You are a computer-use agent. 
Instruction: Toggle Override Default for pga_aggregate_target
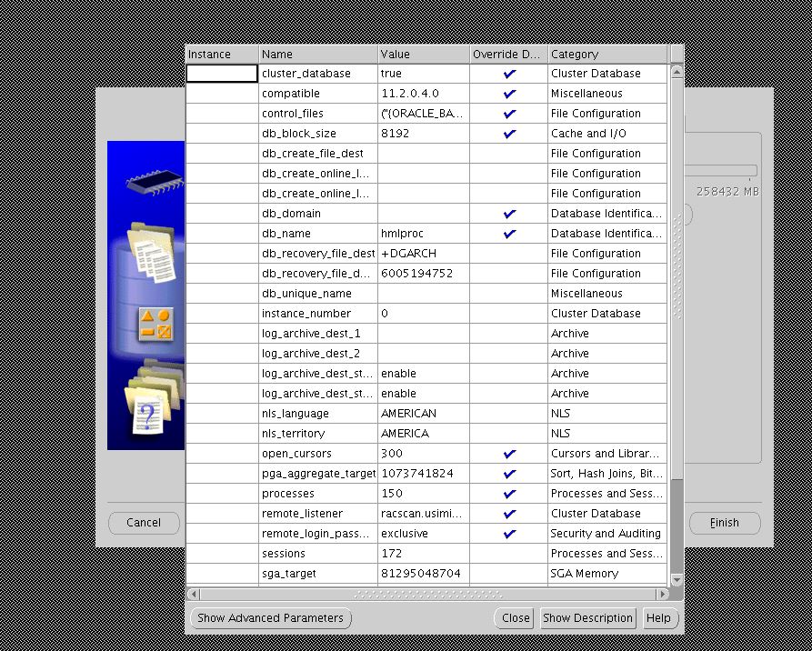508,474
